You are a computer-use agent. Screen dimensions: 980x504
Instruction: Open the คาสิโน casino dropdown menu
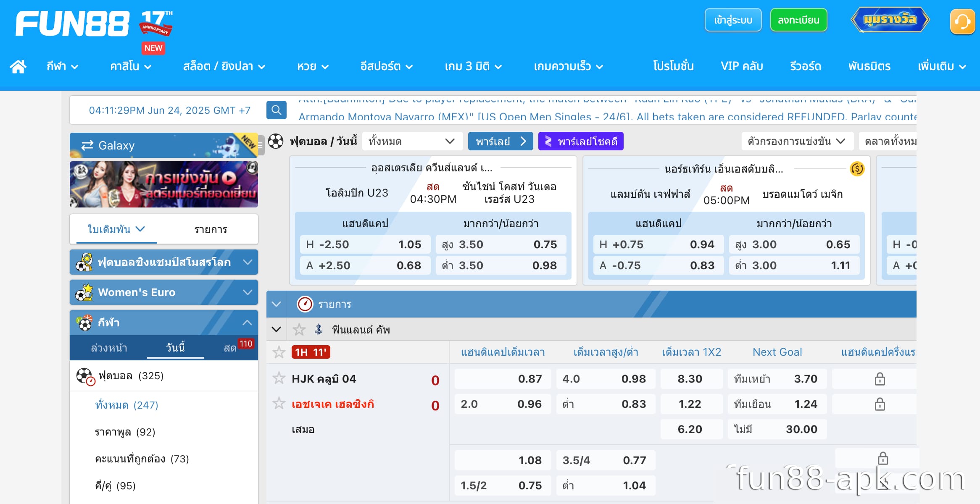click(x=131, y=66)
